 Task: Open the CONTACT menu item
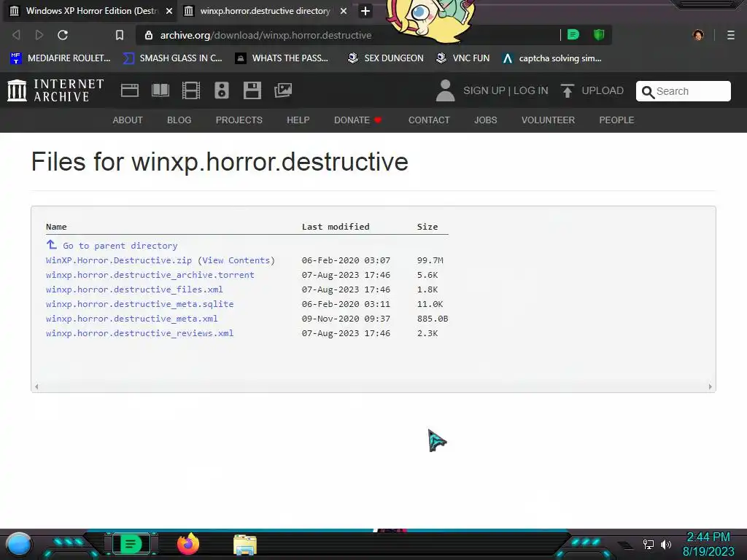coord(429,120)
